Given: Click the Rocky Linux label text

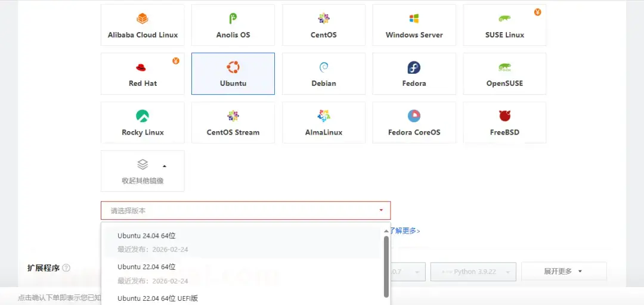Looking at the screenshot, I should click(x=143, y=132).
